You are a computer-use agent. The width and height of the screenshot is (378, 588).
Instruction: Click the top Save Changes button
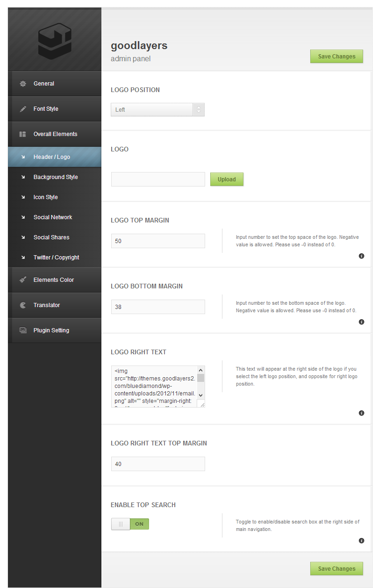pyautogui.click(x=336, y=57)
